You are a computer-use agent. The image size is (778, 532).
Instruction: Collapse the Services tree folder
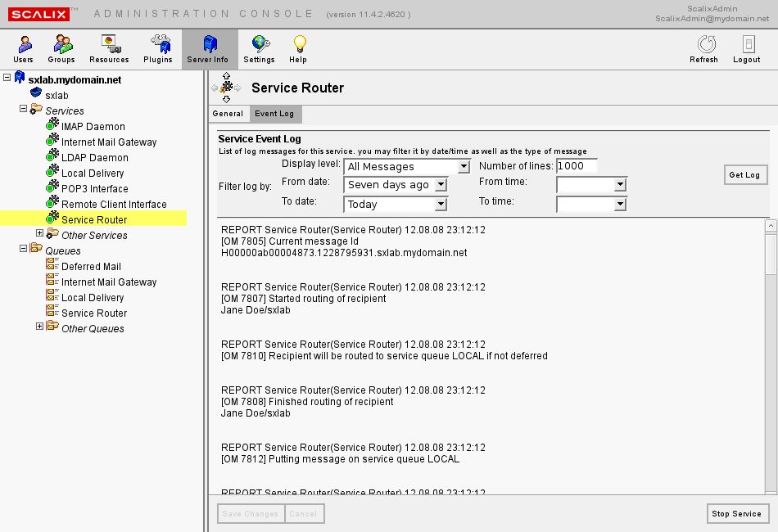[x=24, y=109]
